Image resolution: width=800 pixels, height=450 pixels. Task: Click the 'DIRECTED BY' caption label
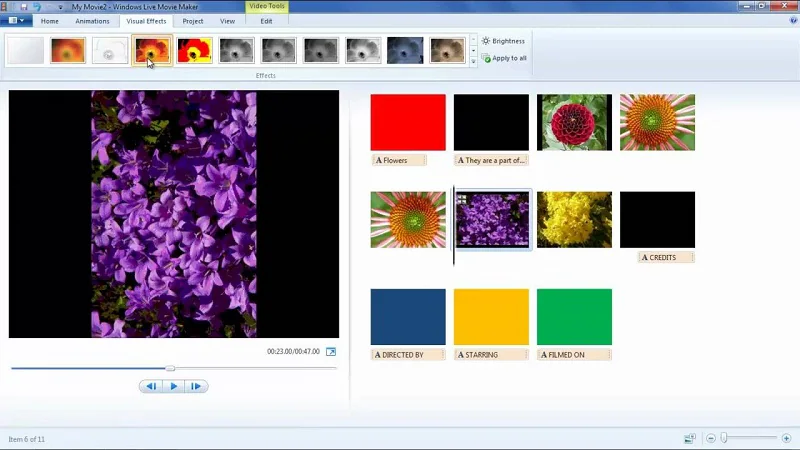(408, 355)
